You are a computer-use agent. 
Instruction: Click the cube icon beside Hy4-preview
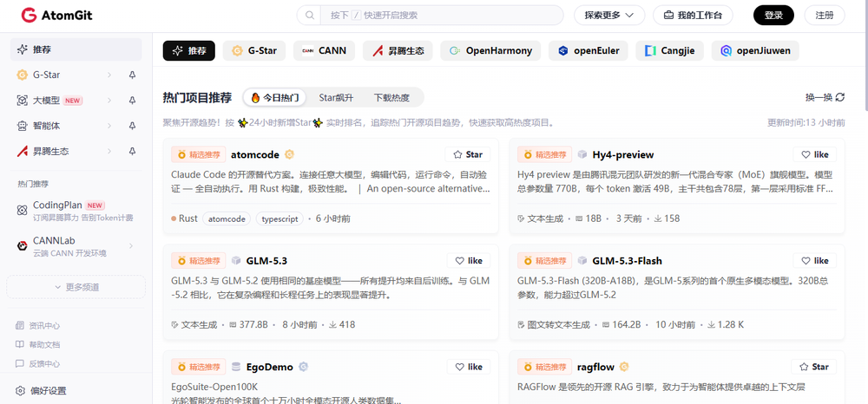(x=582, y=154)
